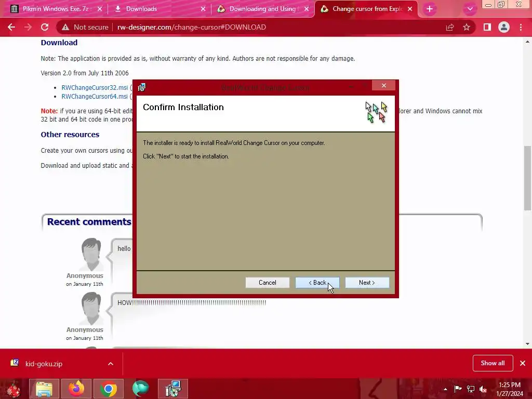Image resolution: width=532 pixels, height=399 pixels.
Task: Open the tab search dropdown
Action: coord(470,9)
